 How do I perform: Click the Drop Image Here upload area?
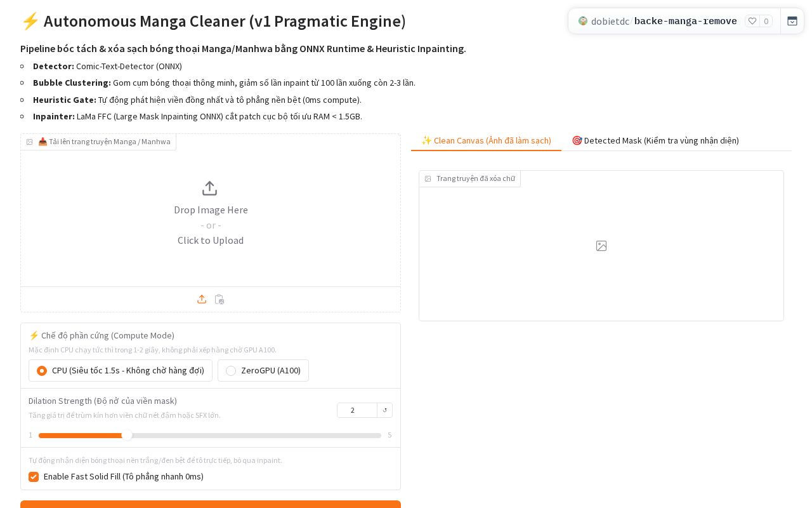tap(211, 210)
